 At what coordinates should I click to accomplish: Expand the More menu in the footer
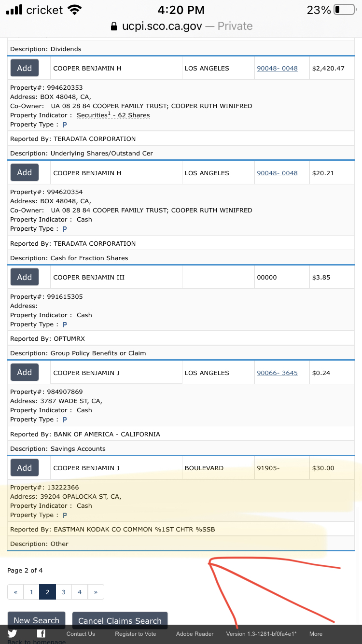click(x=316, y=634)
